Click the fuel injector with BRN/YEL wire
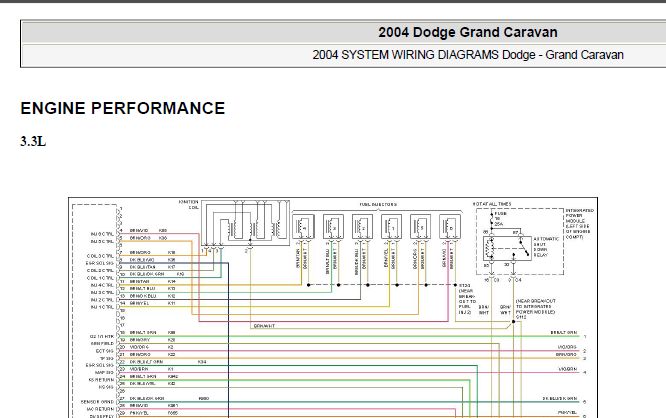Screen dimensions: 666x418 point(392,227)
